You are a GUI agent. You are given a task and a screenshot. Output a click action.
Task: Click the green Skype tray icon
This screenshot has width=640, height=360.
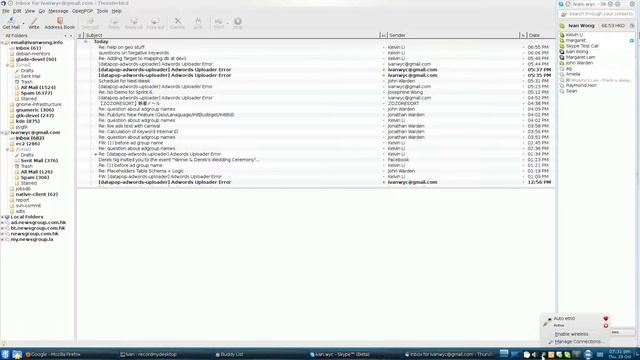point(567,355)
